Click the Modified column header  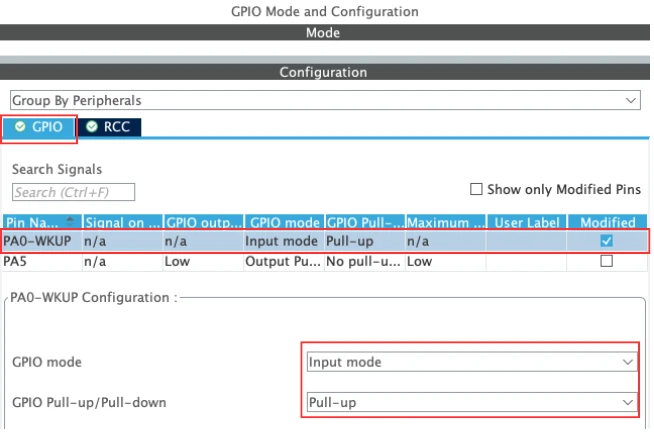607,222
